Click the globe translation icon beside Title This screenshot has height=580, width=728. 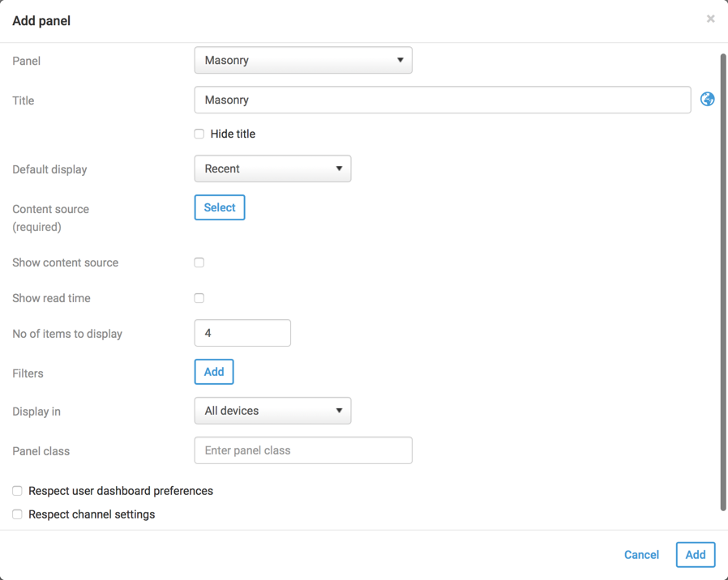pos(708,99)
